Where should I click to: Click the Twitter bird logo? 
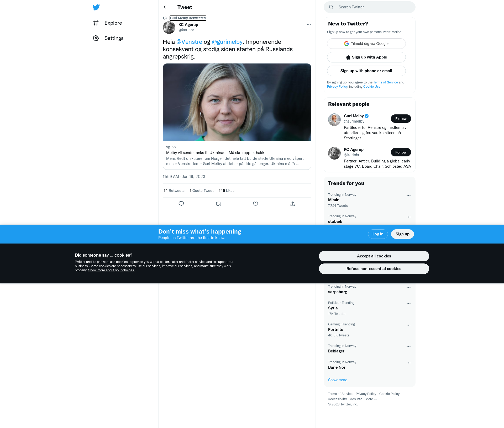pyautogui.click(x=96, y=7)
